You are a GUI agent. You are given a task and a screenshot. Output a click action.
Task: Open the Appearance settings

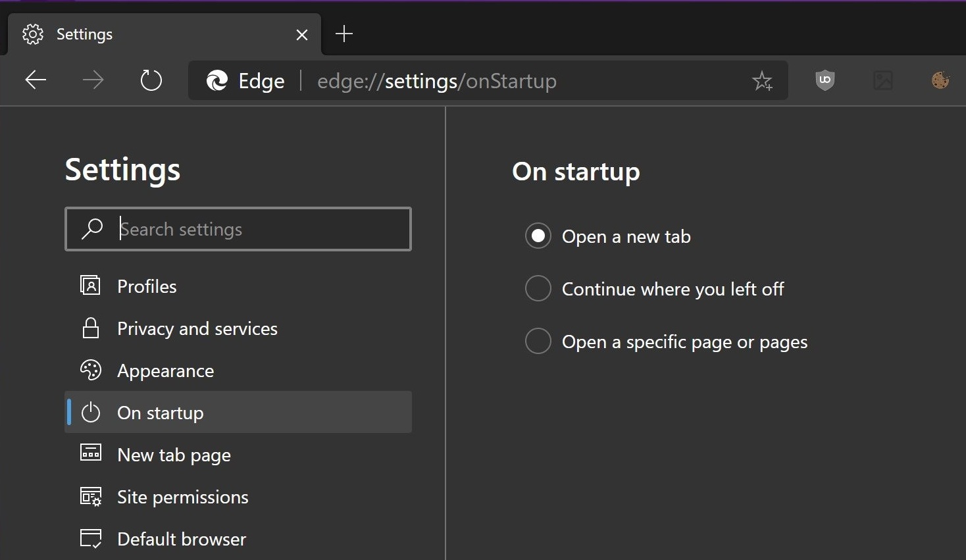pyautogui.click(x=165, y=370)
